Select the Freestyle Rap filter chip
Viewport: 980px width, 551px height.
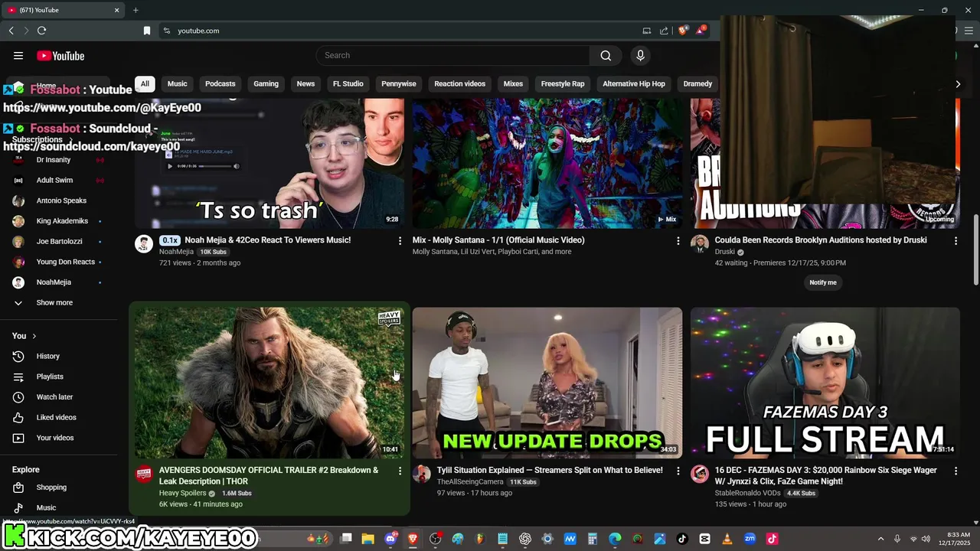coord(563,84)
